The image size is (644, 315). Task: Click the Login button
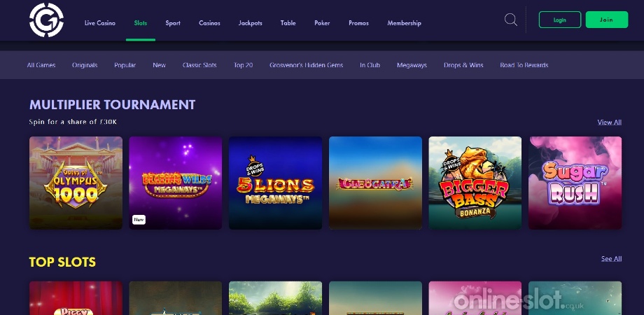560,20
